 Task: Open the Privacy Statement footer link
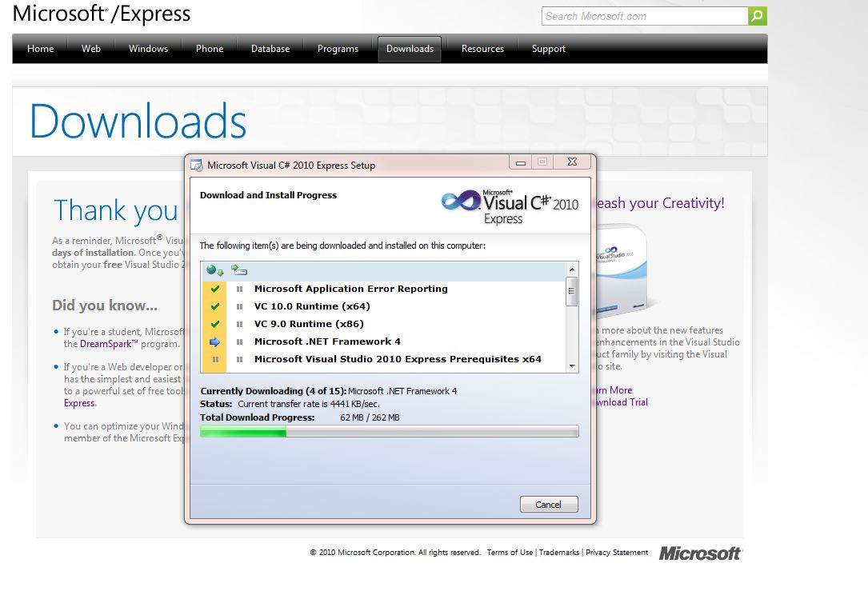pyautogui.click(x=617, y=553)
